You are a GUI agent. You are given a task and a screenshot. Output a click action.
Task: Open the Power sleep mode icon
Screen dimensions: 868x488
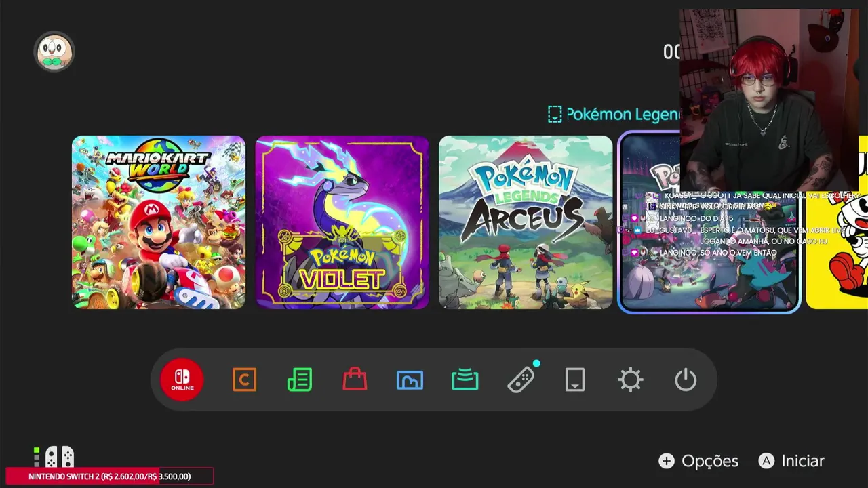click(686, 380)
